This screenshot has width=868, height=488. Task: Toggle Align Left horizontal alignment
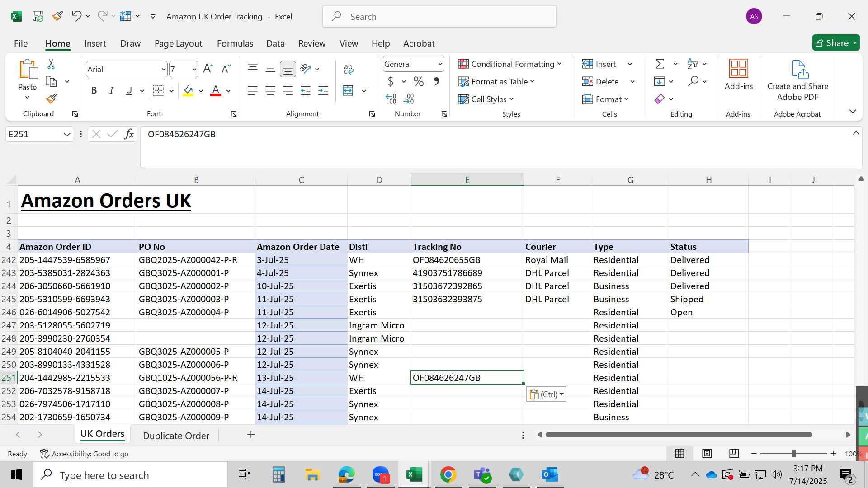point(253,90)
